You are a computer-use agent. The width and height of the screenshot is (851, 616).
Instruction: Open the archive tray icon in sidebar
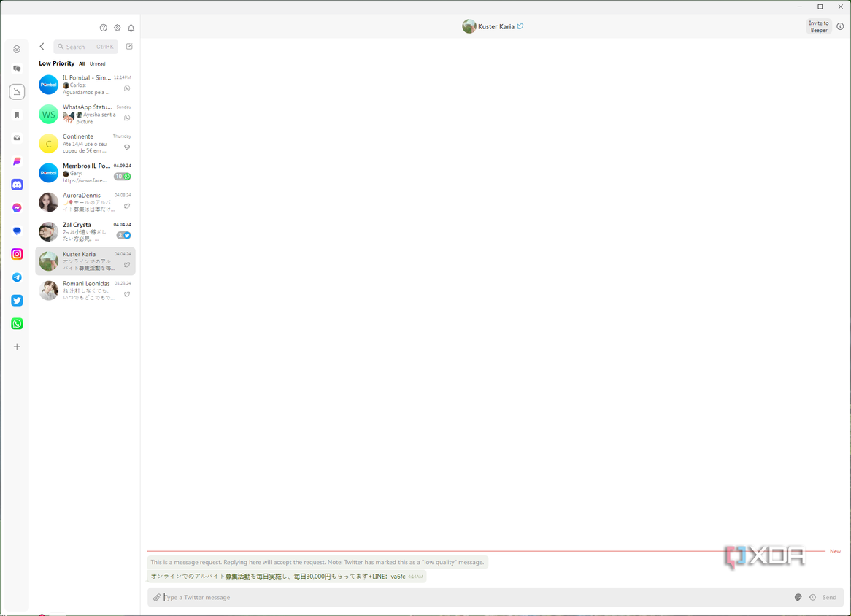click(x=17, y=138)
